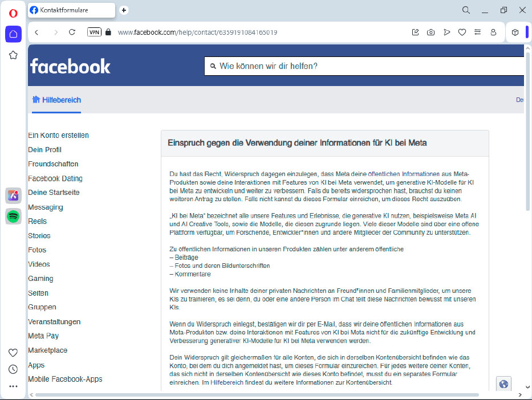The width and height of the screenshot is (532, 400).
Task: Open Reels help topic
Action: pyautogui.click(x=37, y=221)
